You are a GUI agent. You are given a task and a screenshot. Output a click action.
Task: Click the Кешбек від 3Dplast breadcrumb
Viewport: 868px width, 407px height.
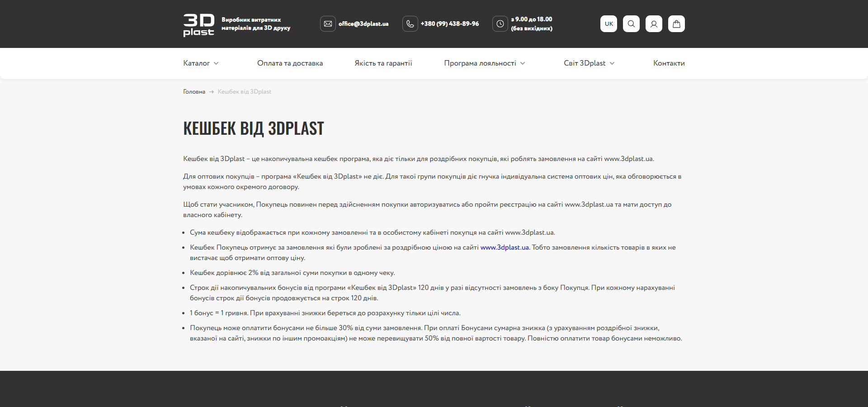click(x=245, y=92)
